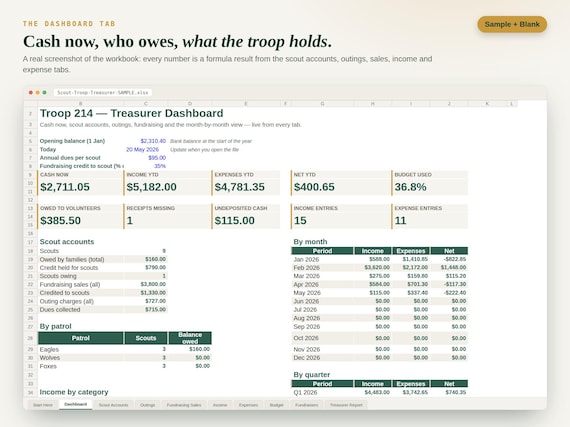570x427 pixels.
Task: Click the UNDEPOSITED CASH value $115.00
Action: 234,221
